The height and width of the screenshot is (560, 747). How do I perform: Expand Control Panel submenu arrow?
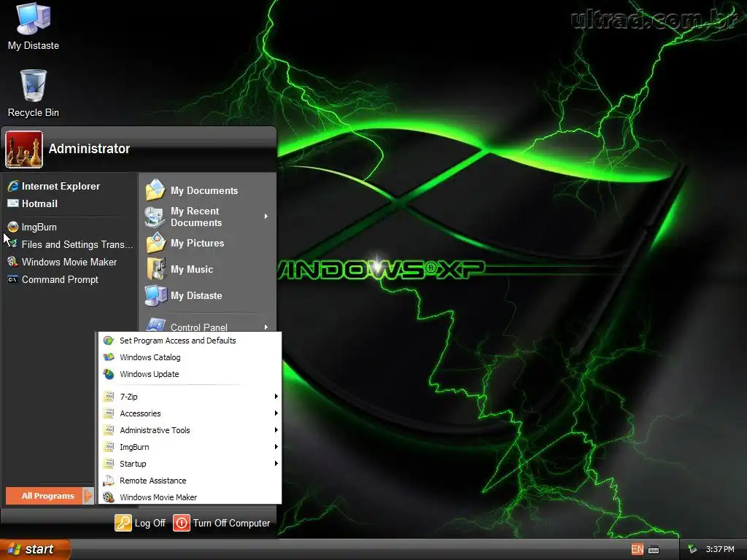[266, 327]
